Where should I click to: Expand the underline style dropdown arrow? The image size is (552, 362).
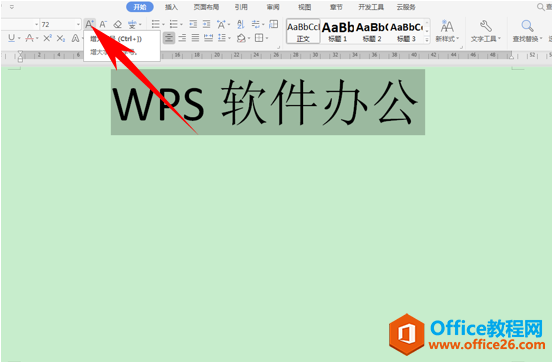19,38
